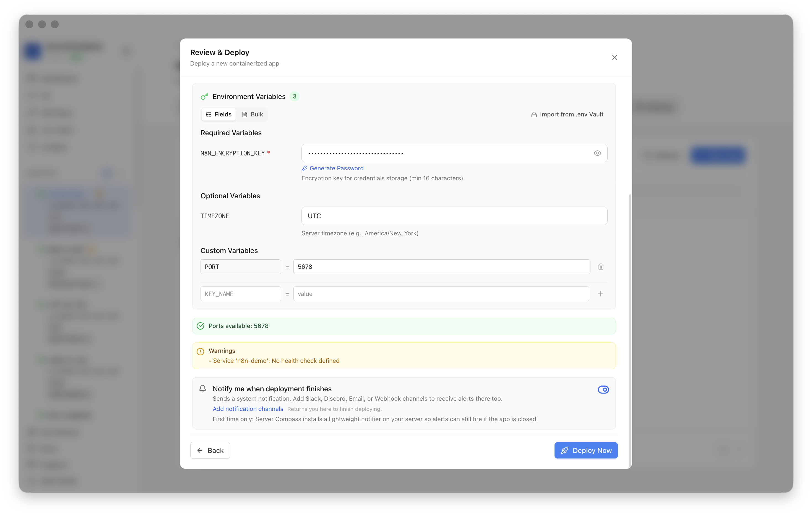Click the 'Ports available: 5678' text

click(x=238, y=326)
